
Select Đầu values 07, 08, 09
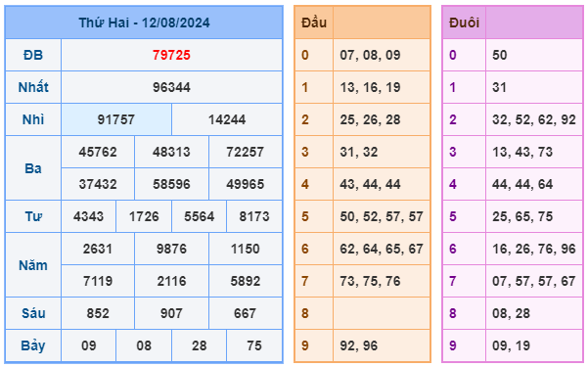pos(370,55)
